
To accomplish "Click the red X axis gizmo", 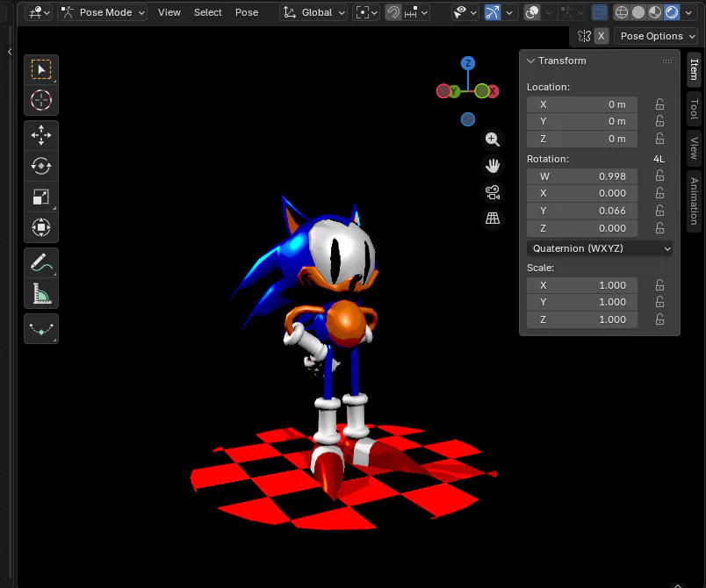I will pyautogui.click(x=493, y=91).
